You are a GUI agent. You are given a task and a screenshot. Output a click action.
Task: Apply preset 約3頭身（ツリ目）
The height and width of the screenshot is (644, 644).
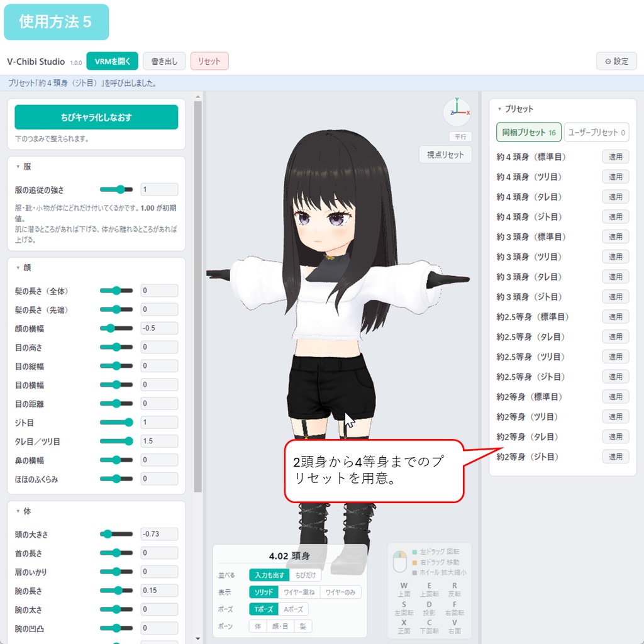(x=615, y=257)
